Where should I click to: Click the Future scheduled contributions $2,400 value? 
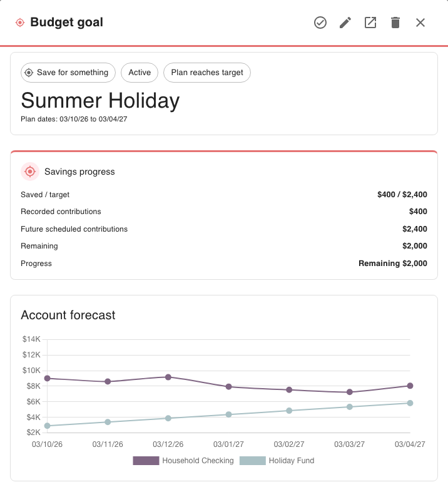point(415,229)
